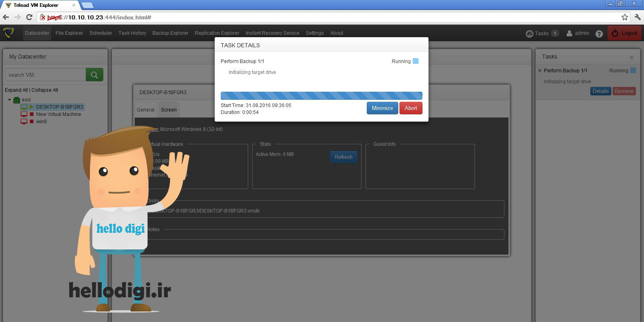The width and height of the screenshot is (644, 322).
Task: Click the backup progress bar
Action: [x=322, y=96]
